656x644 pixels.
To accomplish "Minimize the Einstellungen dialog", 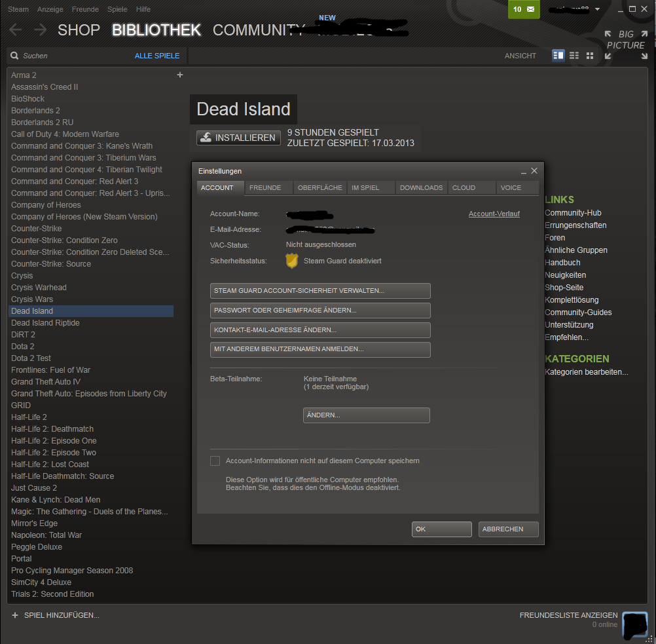I will pyautogui.click(x=523, y=171).
